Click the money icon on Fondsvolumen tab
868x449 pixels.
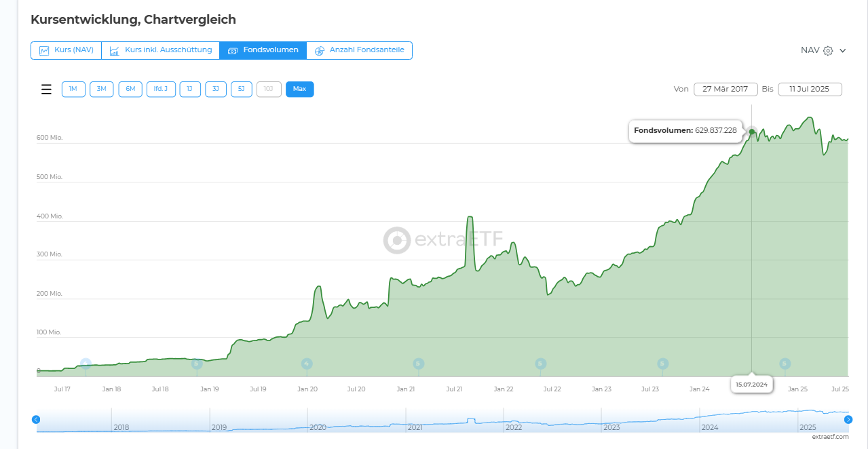coord(233,51)
